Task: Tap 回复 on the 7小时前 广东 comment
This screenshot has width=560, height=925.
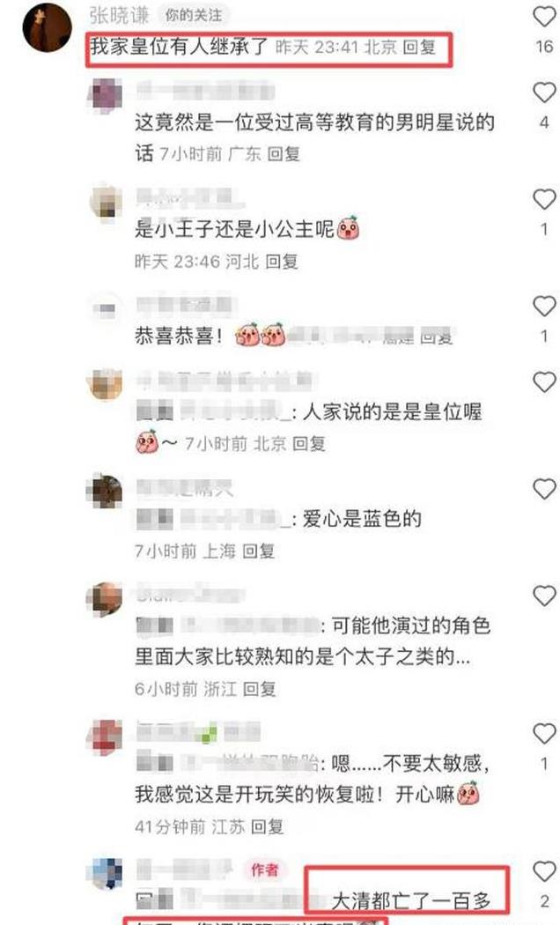Action: point(284,154)
